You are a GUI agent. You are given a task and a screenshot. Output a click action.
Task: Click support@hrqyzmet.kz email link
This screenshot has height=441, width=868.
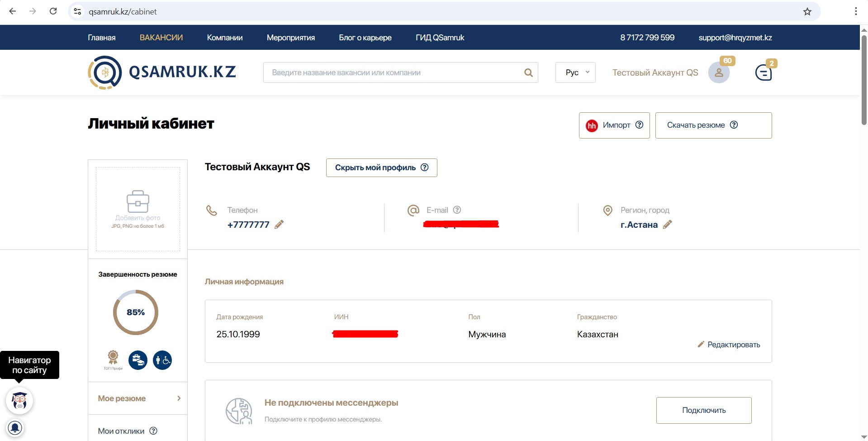click(x=735, y=38)
